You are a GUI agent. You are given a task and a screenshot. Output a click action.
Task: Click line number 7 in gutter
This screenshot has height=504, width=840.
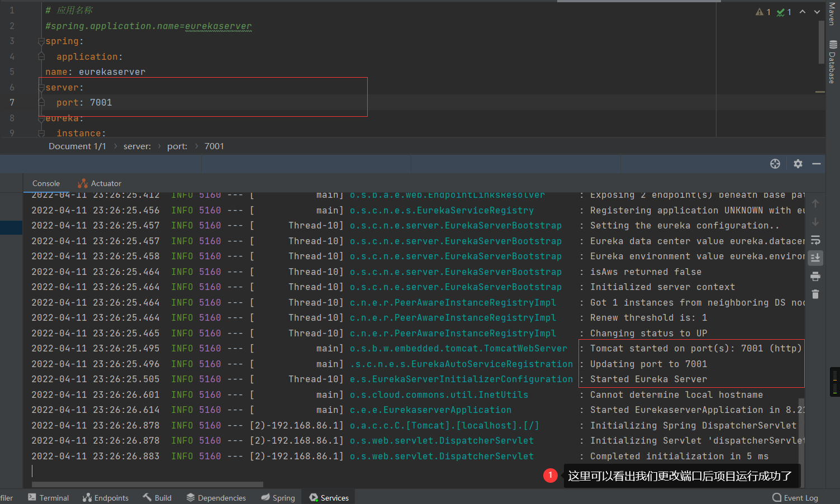[12, 103]
